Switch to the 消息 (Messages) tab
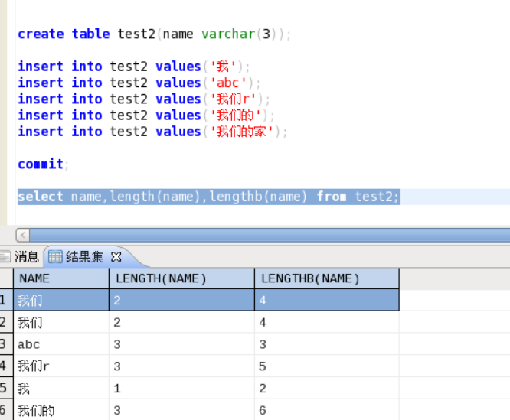Screen dimensions: 510x420 (26, 257)
